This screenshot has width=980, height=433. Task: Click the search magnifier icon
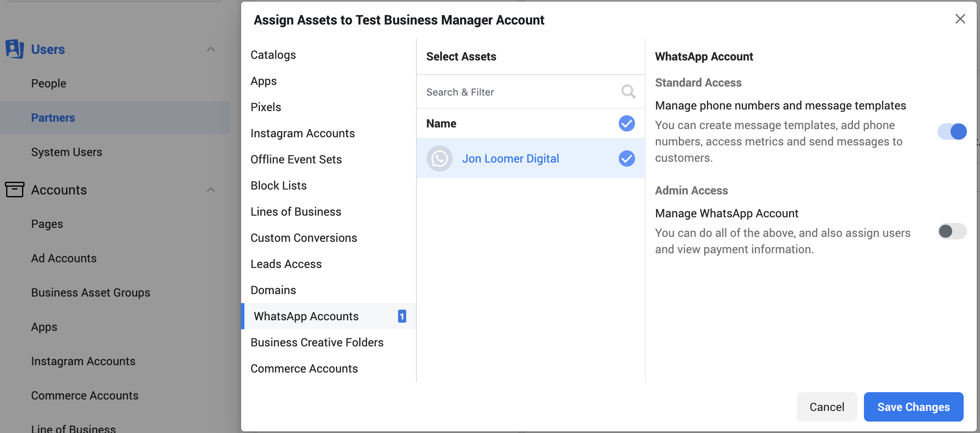click(628, 92)
